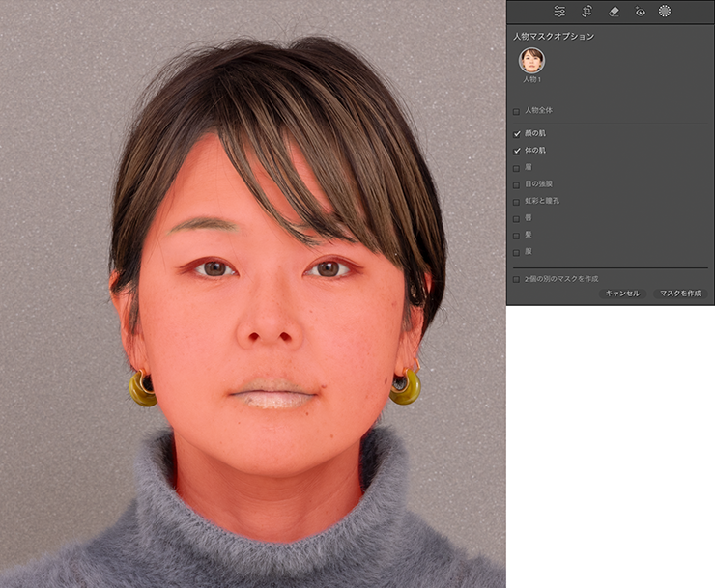Uncheck the 体の肌 checkbox
The height and width of the screenshot is (588, 715).
(517, 151)
